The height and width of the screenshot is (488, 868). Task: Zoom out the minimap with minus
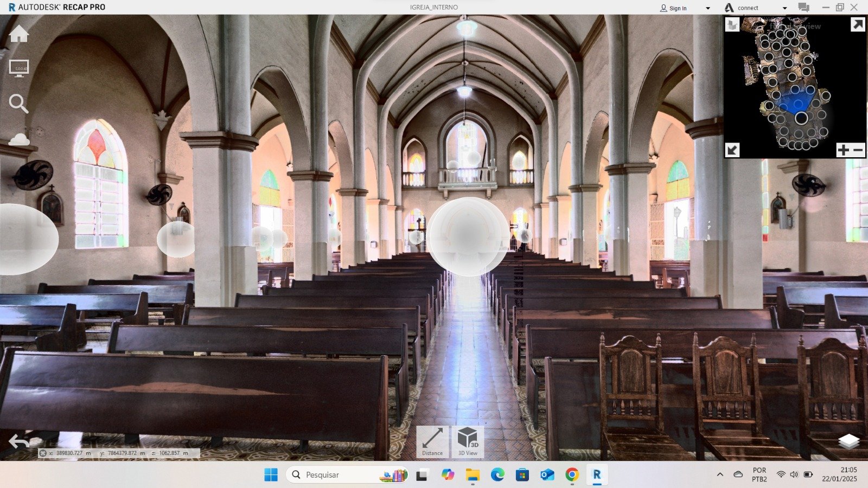point(858,150)
